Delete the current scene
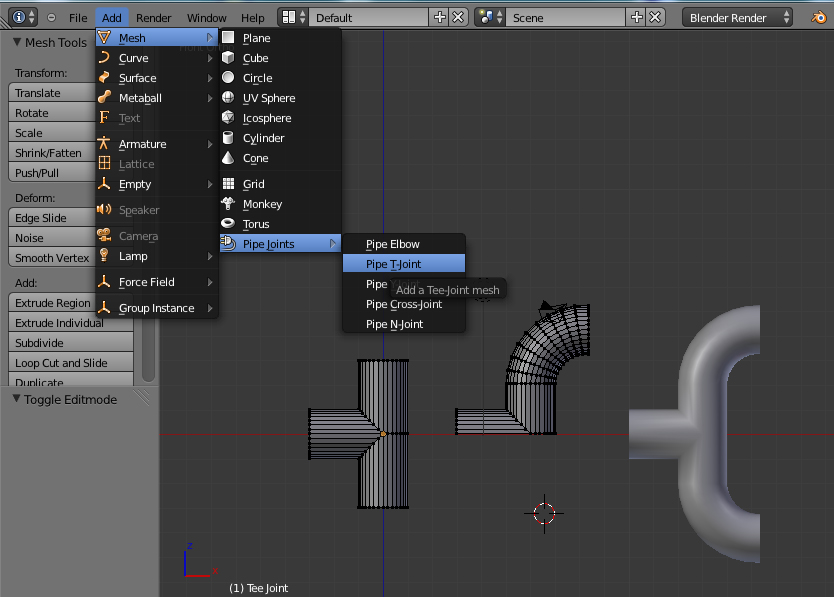The height and width of the screenshot is (597, 834). (x=655, y=18)
